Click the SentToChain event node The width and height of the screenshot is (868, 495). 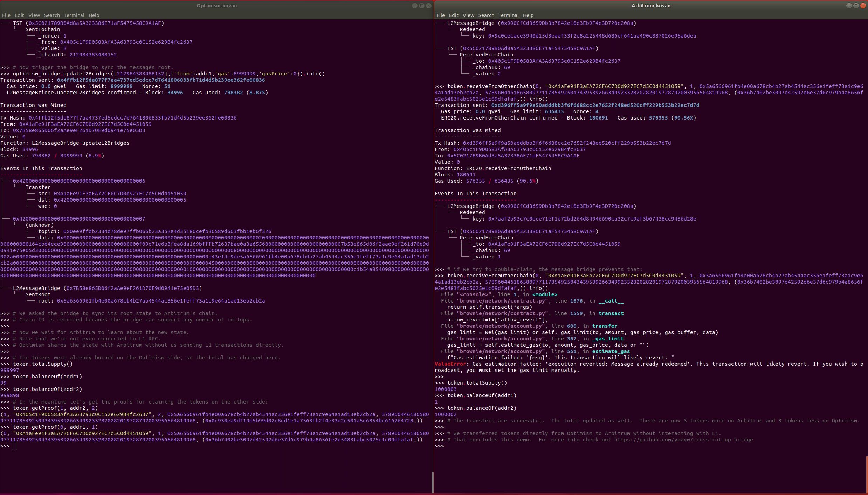43,29
